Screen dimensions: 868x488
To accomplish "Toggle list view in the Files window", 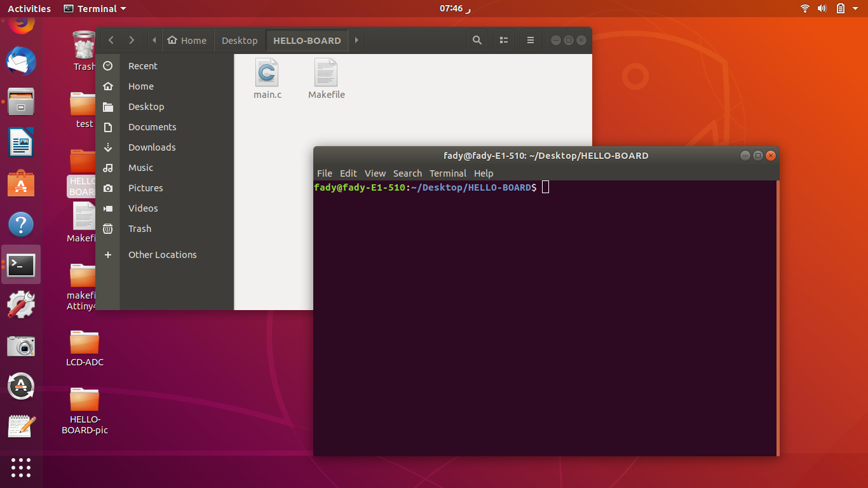I will 504,40.
